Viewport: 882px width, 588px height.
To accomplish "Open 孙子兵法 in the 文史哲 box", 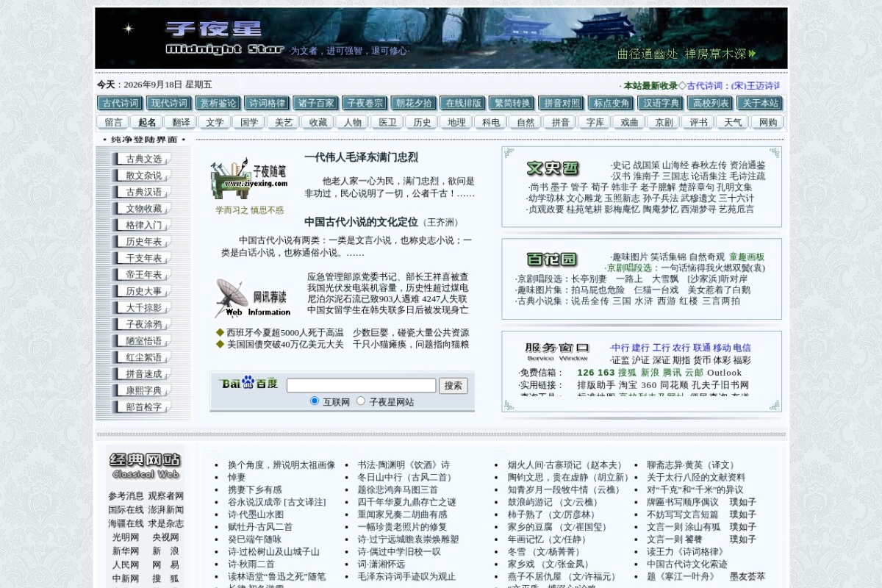I will pyautogui.click(x=660, y=198).
